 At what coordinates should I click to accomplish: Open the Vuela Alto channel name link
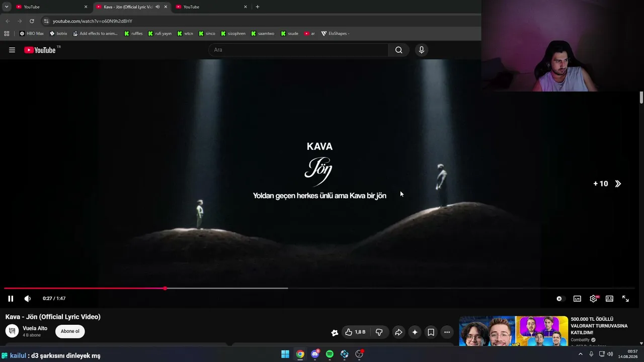point(35,328)
